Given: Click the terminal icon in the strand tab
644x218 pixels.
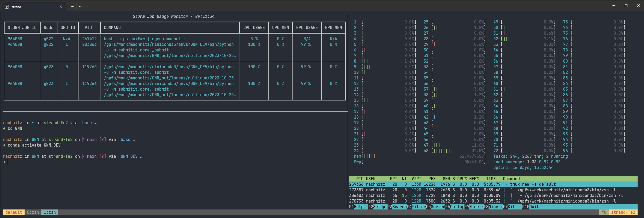Looking at the screenshot, I should pos(7,7).
